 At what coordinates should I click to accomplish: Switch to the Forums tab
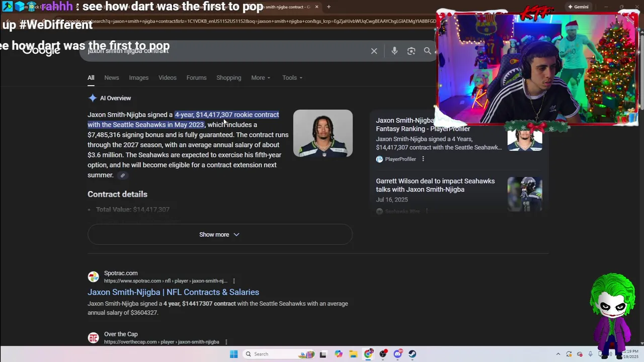196,77
